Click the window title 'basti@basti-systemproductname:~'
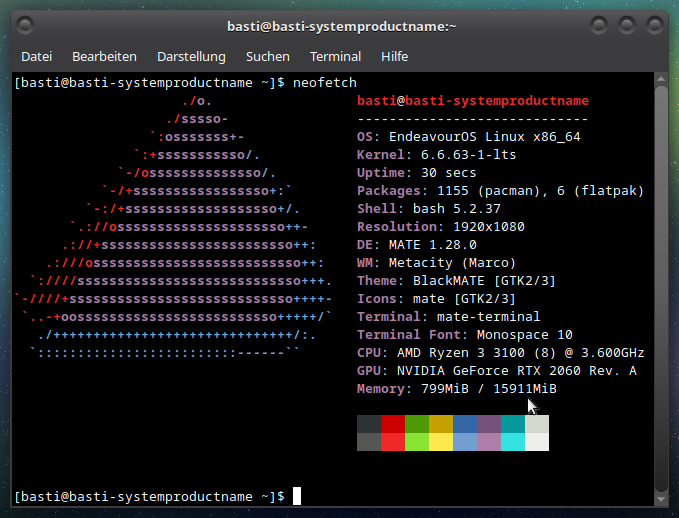This screenshot has width=679, height=518. [x=342, y=26]
